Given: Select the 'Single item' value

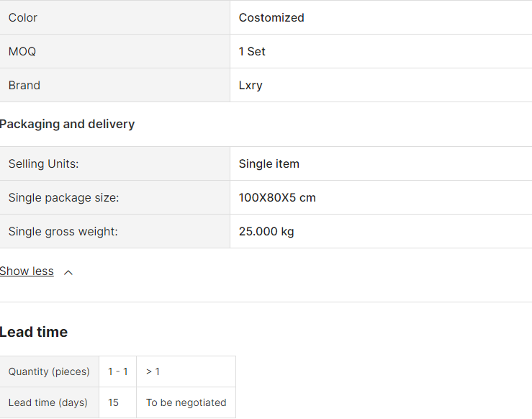Looking at the screenshot, I should 269,163.
